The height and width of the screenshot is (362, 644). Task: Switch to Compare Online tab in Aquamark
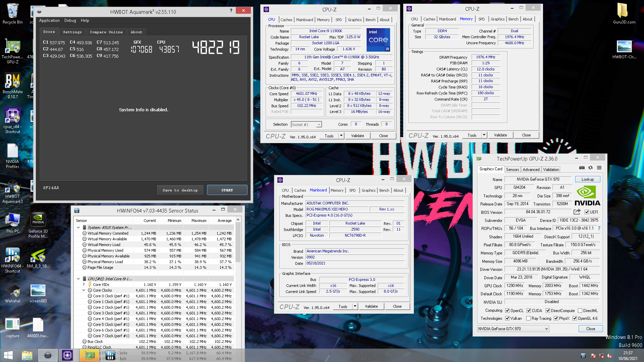(x=106, y=32)
